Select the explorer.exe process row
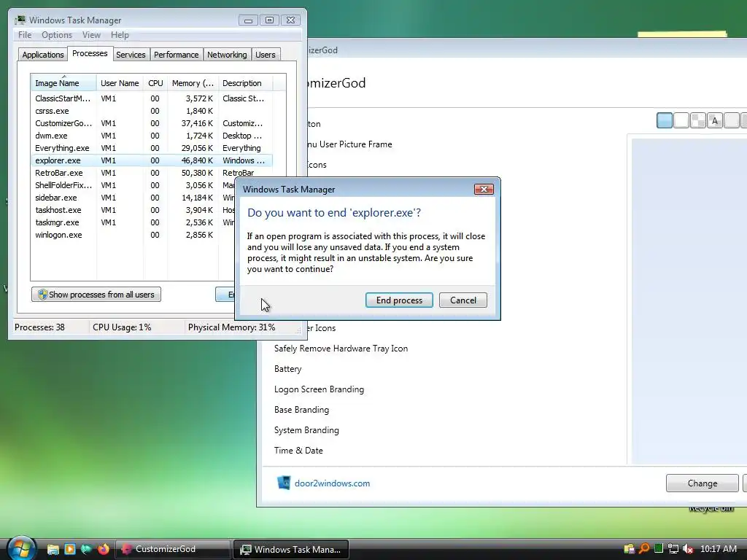747x560 pixels. click(152, 160)
